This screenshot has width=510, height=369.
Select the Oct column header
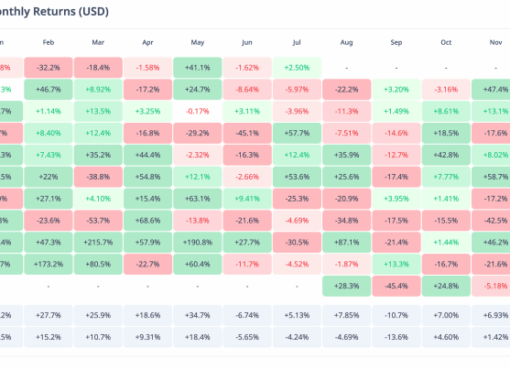click(446, 42)
